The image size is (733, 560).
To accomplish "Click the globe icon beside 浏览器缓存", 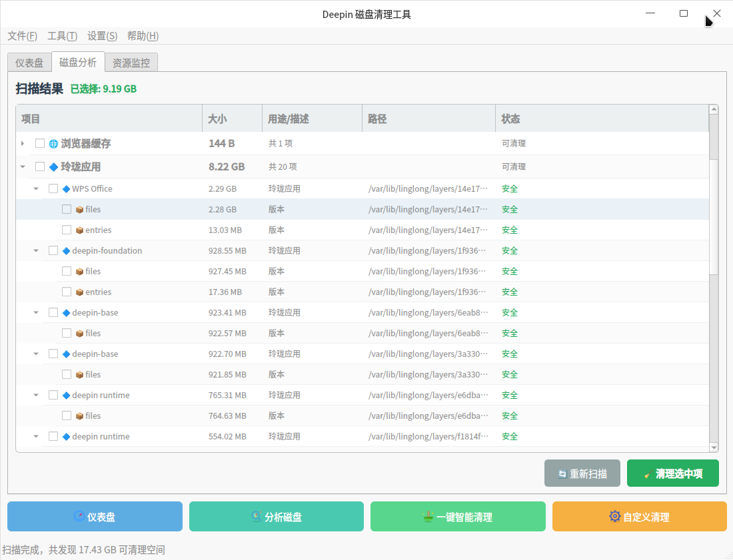I will [53, 144].
